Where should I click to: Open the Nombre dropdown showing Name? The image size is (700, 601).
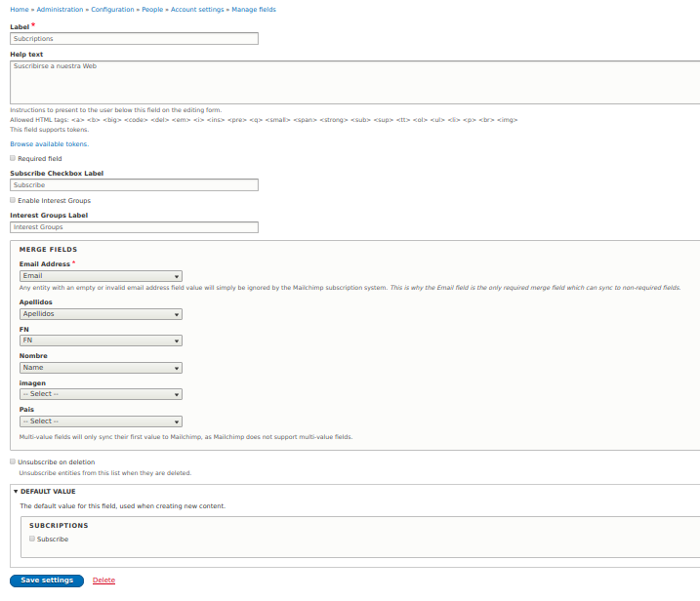tap(101, 368)
